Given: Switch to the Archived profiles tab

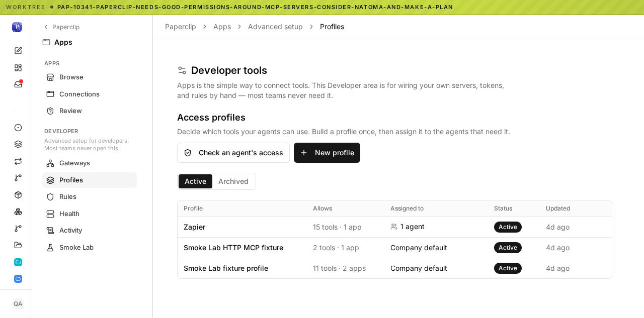Looking at the screenshot, I should click(233, 181).
